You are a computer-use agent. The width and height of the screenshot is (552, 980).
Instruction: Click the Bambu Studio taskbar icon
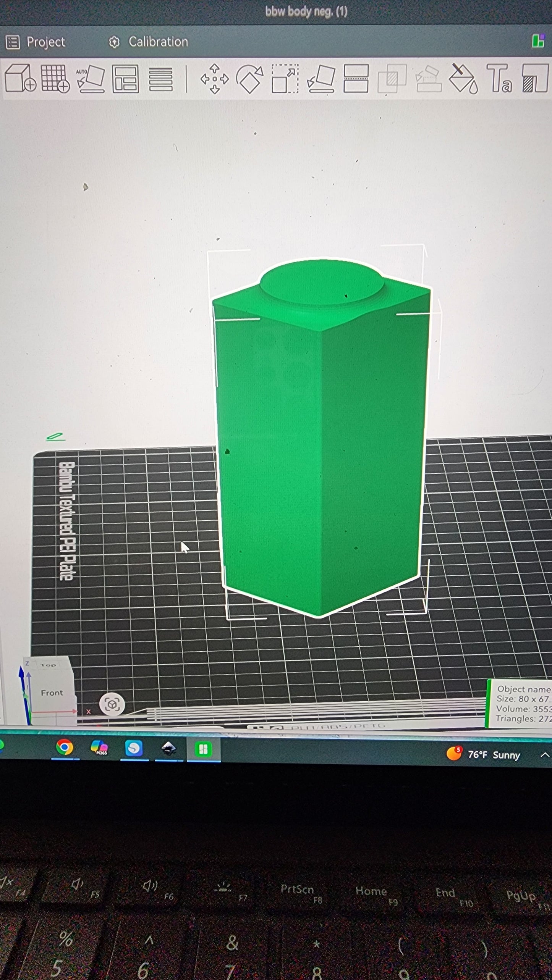click(203, 749)
